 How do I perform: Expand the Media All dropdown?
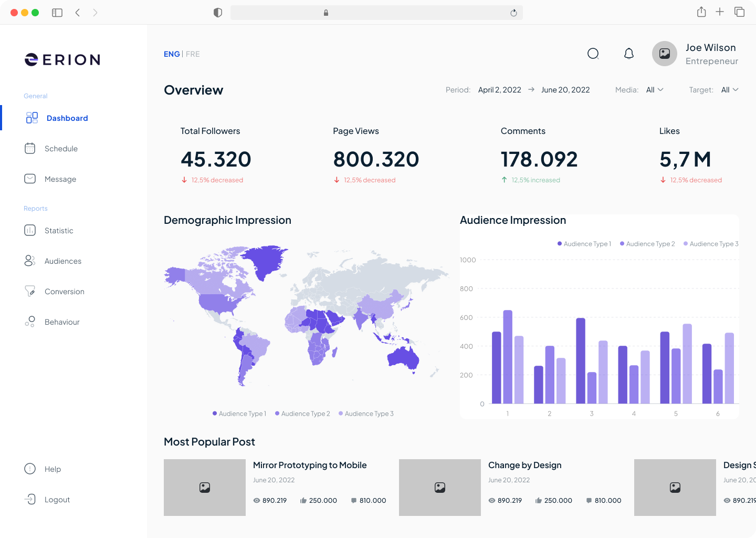coord(655,90)
